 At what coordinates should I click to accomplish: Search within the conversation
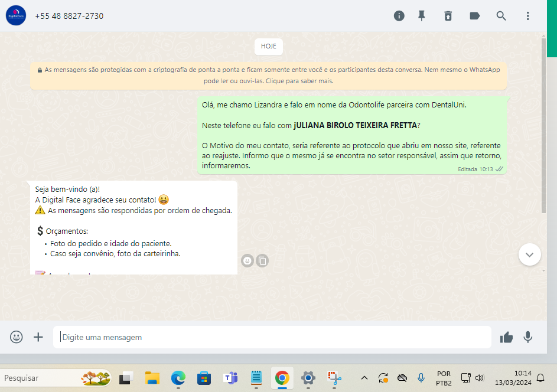pyautogui.click(x=501, y=16)
